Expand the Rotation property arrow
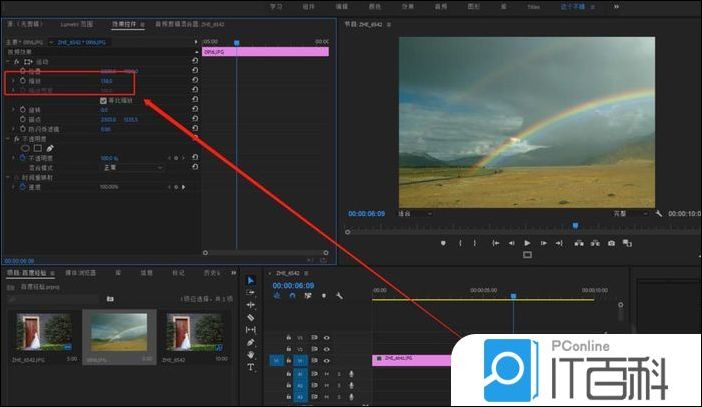This screenshot has height=407, width=702. pyautogui.click(x=13, y=109)
